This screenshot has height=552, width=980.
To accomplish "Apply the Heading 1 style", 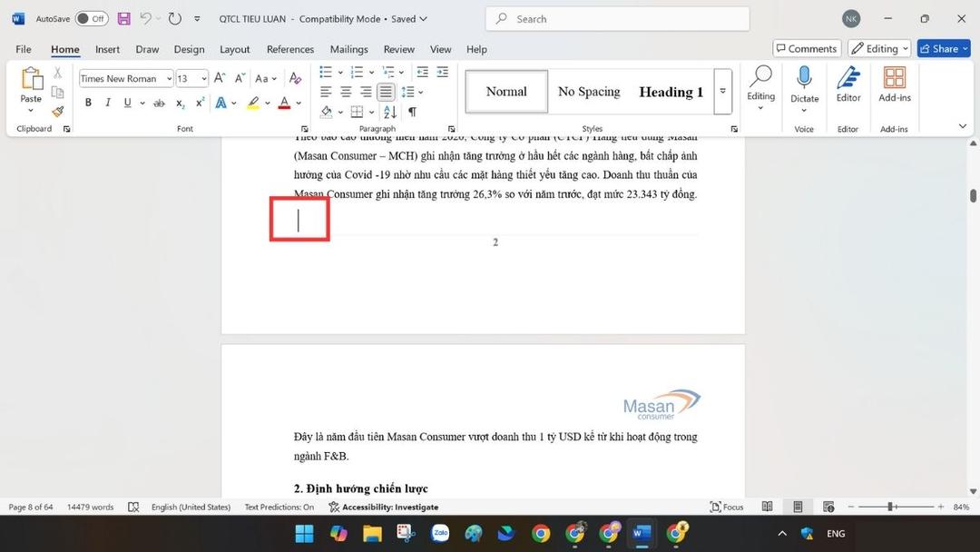I will pyautogui.click(x=671, y=91).
